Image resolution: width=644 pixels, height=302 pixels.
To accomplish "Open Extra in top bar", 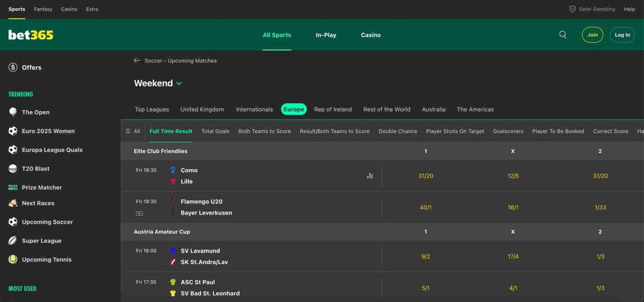I will [x=92, y=9].
